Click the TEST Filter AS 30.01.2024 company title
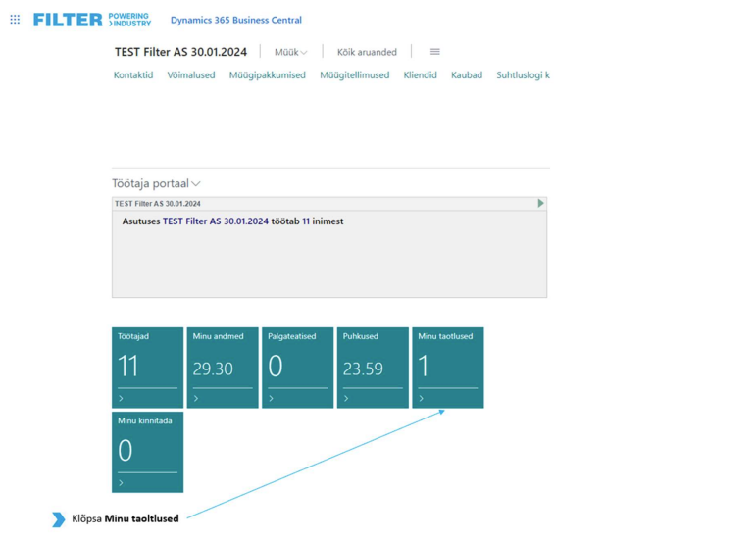Viewport: 756px width, 541px height. 180,52
